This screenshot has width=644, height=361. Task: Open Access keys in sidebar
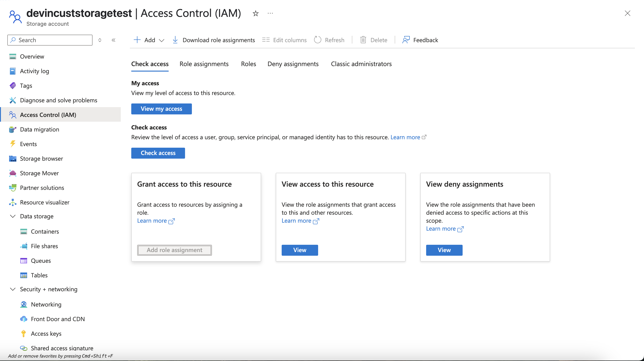pos(46,333)
